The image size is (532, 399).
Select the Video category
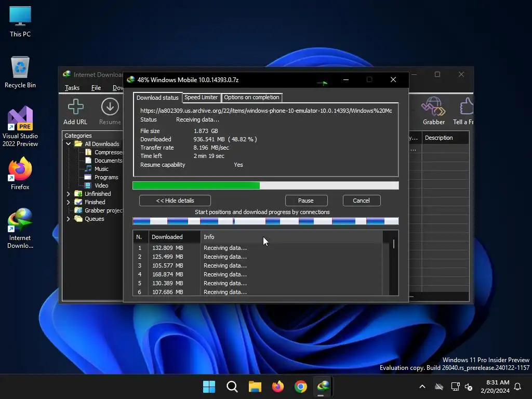tap(97, 185)
